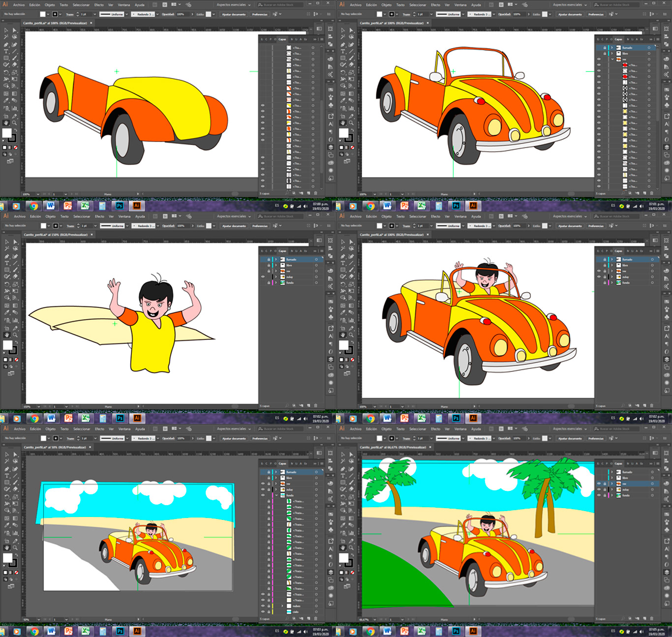This screenshot has width=672, height=637.
Task: Choose the Hand tool in middle-right window
Action: click(x=343, y=334)
